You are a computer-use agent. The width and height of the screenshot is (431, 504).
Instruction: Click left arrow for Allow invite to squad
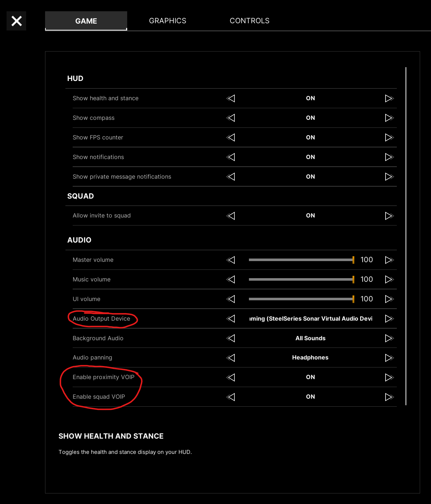tap(231, 216)
